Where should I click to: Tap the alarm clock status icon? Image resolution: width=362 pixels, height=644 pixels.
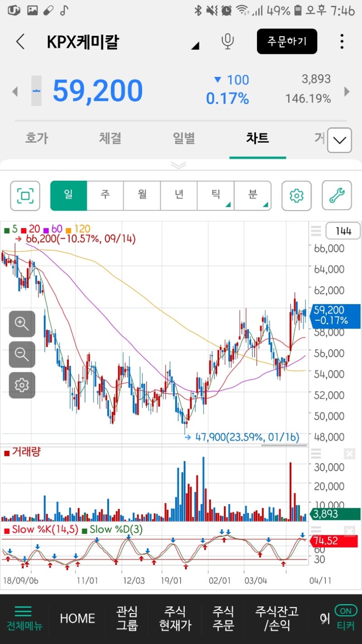[227, 10]
